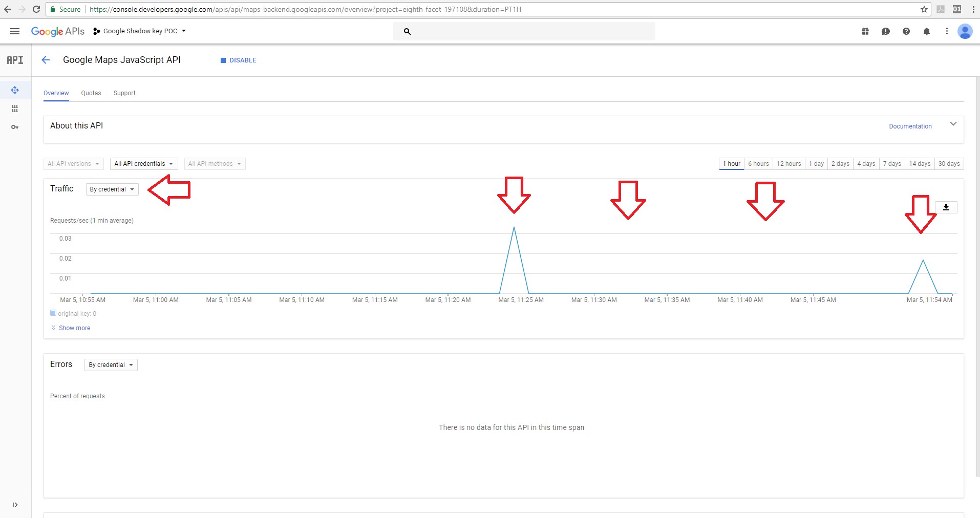Select the 12 hours time range
Screen dimensions: 980x518
point(789,164)
